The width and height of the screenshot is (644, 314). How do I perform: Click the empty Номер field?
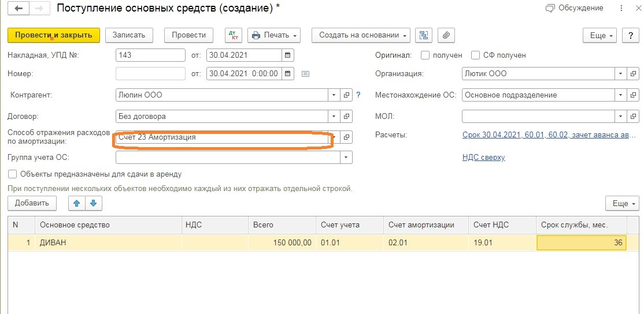coord(150,74)
